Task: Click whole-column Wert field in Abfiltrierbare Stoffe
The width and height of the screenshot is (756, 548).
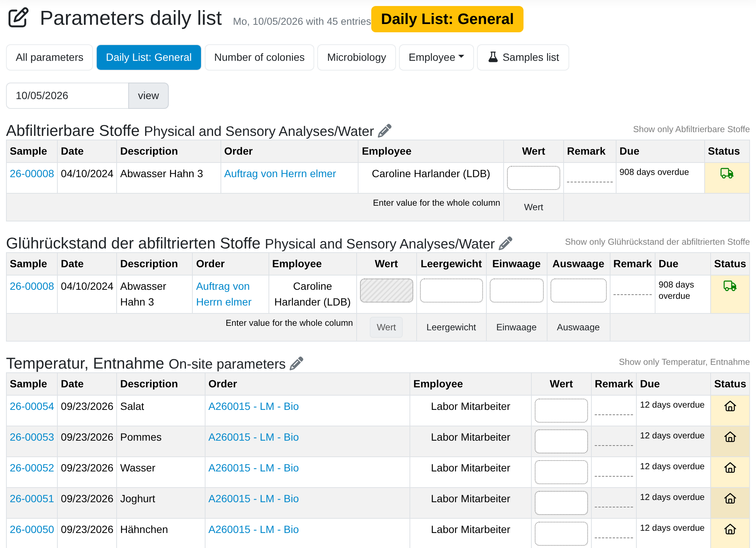Action: pyautogui.click(x=533, y=207)
